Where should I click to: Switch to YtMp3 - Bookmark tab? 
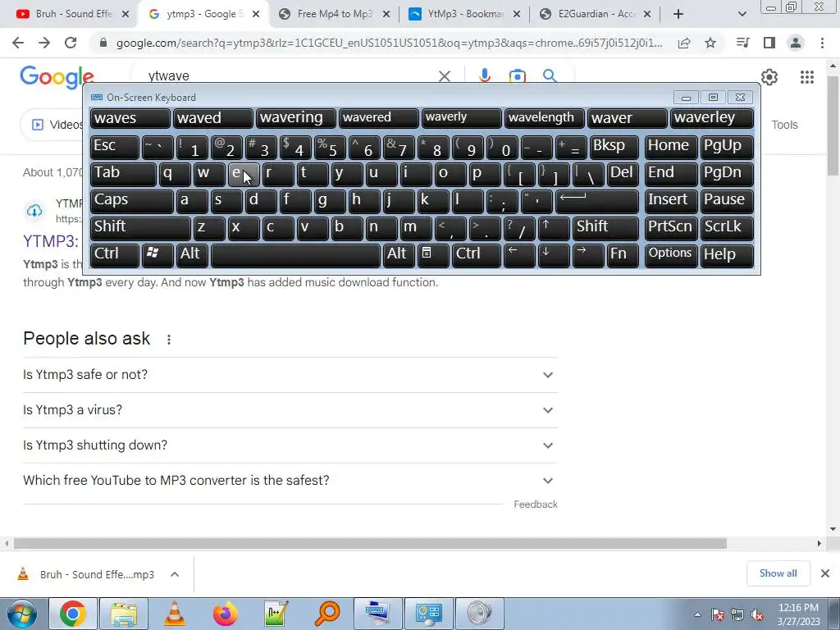click(464, 14)
